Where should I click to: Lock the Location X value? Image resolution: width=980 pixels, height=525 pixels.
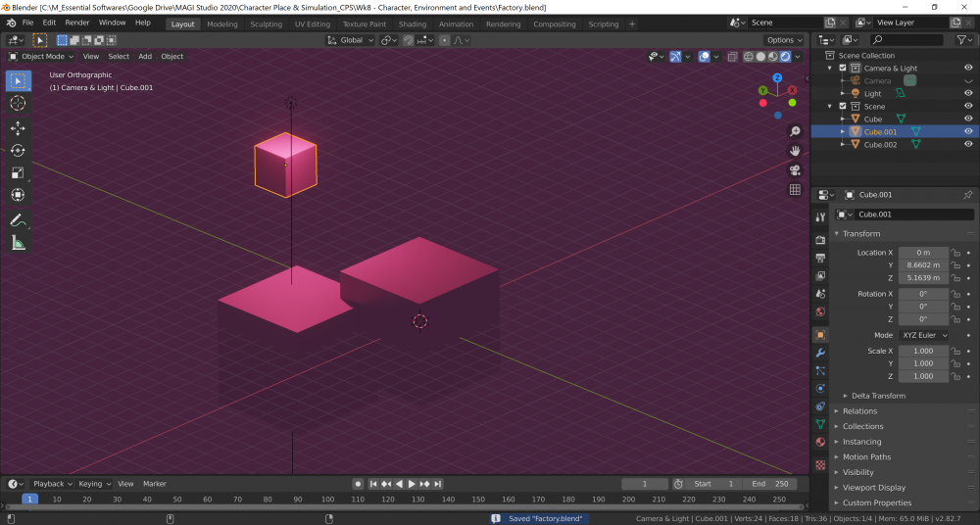point(955,253)
